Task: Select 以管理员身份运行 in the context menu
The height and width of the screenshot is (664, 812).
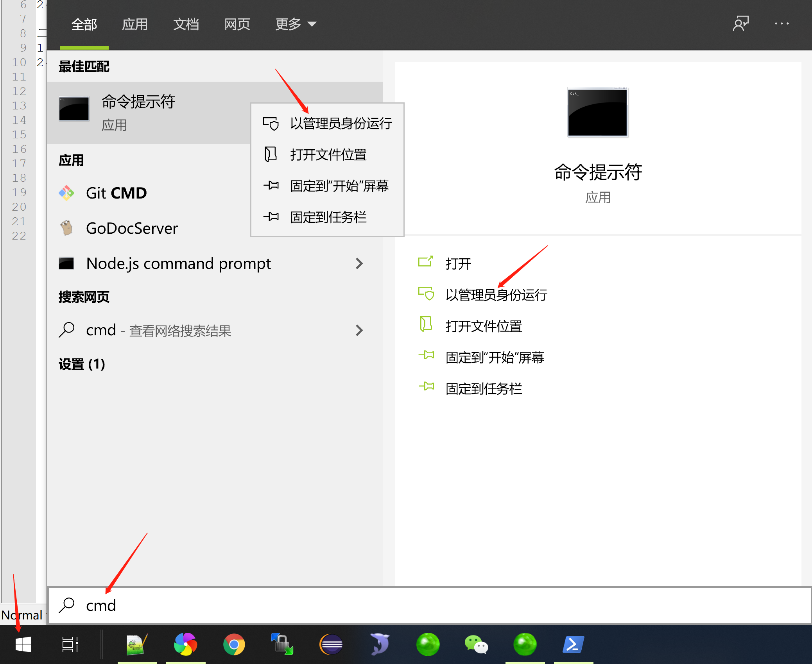Action: pyautogui.click(x=327, y=123)
